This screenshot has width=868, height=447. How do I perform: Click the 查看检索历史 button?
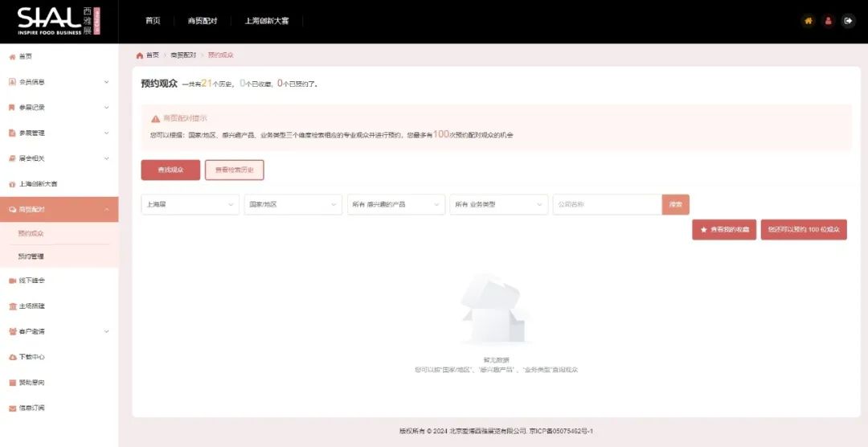pyautogui.click(x=234, y=170)
